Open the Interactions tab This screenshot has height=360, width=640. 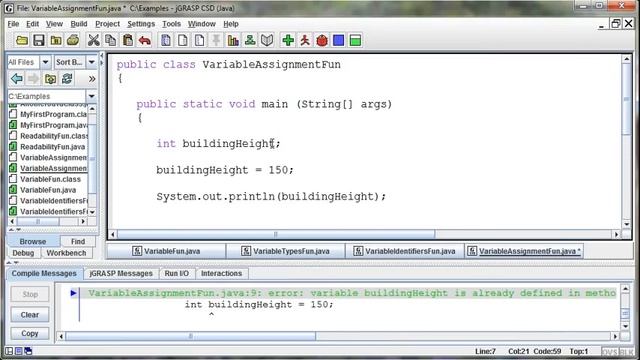click(221, 273)
